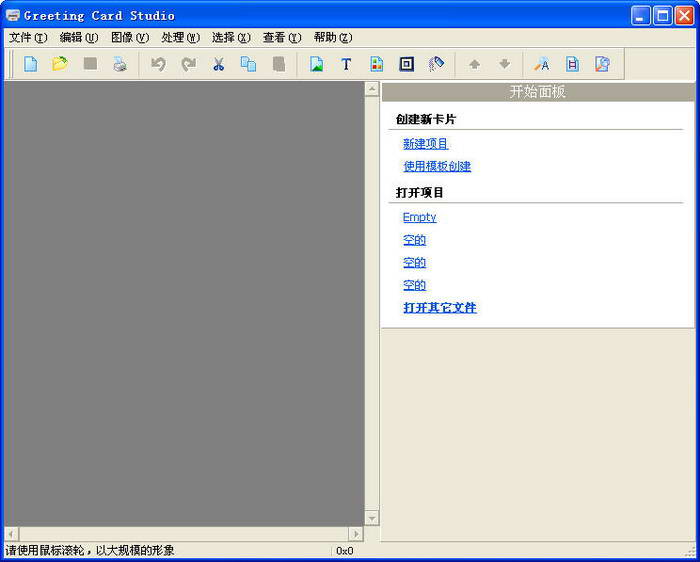
Task: Click the 新建项目 link
Action: coord(425,144)
